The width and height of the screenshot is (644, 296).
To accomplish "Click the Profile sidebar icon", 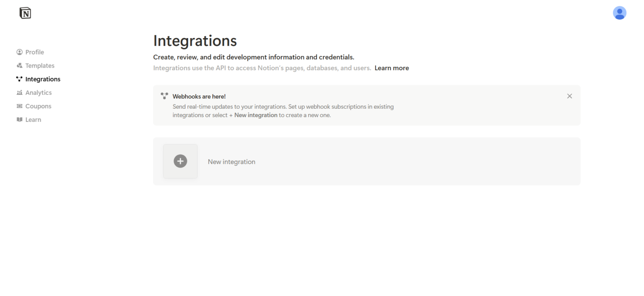I will click(x=19, y=52).
